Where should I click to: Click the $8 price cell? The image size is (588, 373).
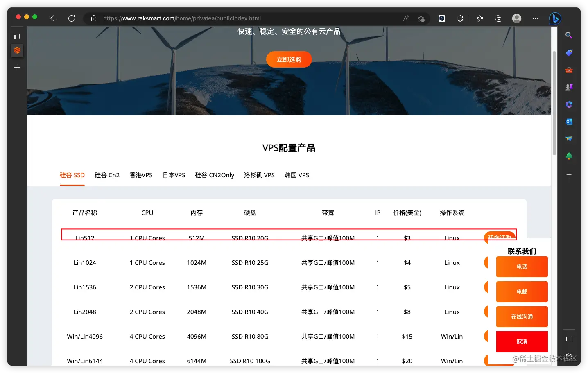[407, 312]
